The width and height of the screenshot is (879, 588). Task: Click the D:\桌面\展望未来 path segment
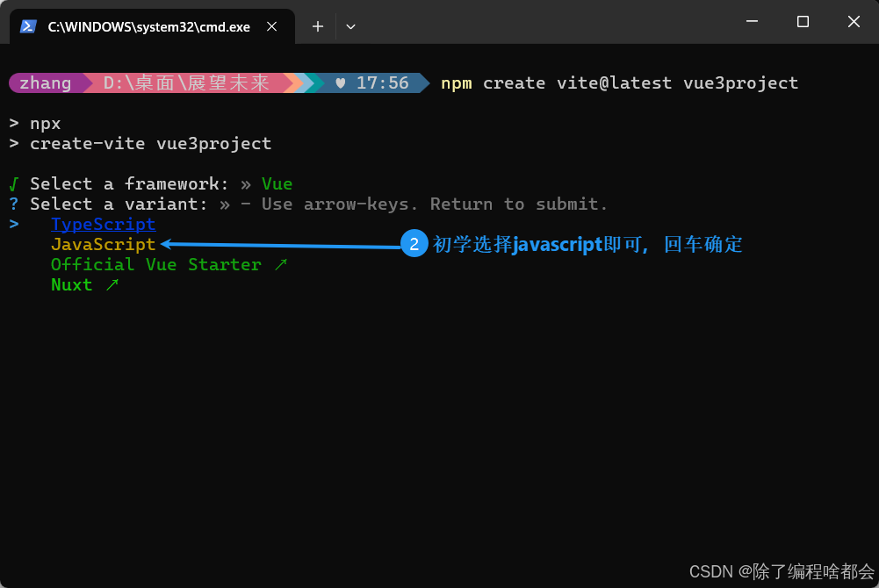click(x=187, y=82)
